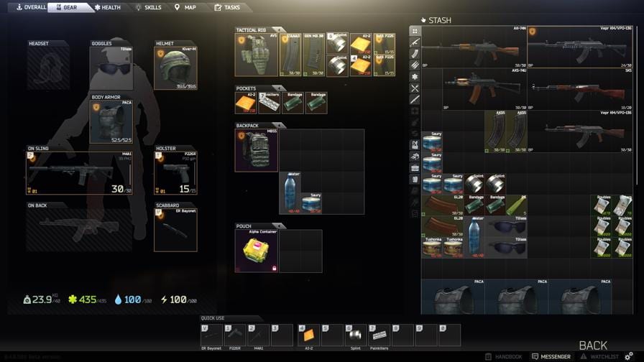The height and width of the screenshot is (362, 644).
Task: Select AKS-74U rifle in stash
Action: pos(485,89)
